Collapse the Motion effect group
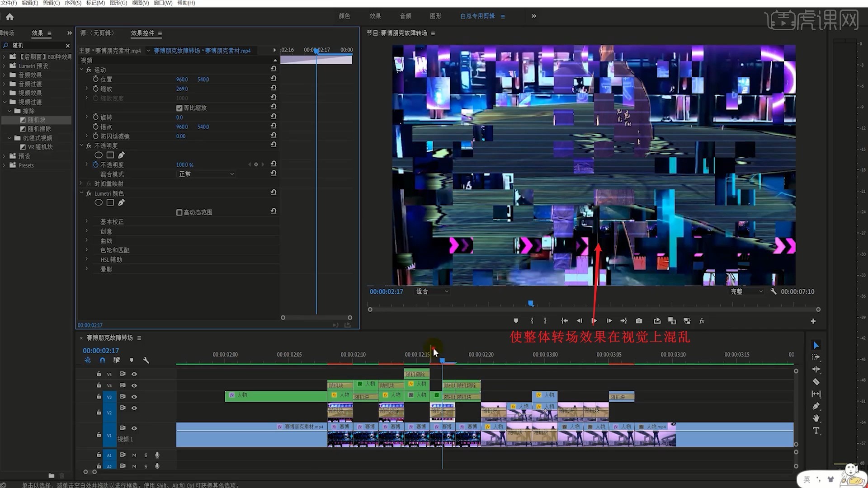The image size is (868, 488). (82, 70)
